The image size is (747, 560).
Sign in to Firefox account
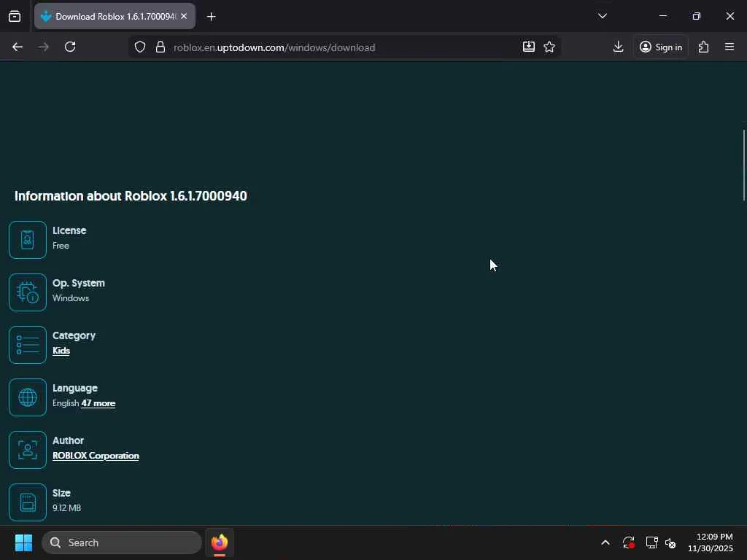coord(661,47)
